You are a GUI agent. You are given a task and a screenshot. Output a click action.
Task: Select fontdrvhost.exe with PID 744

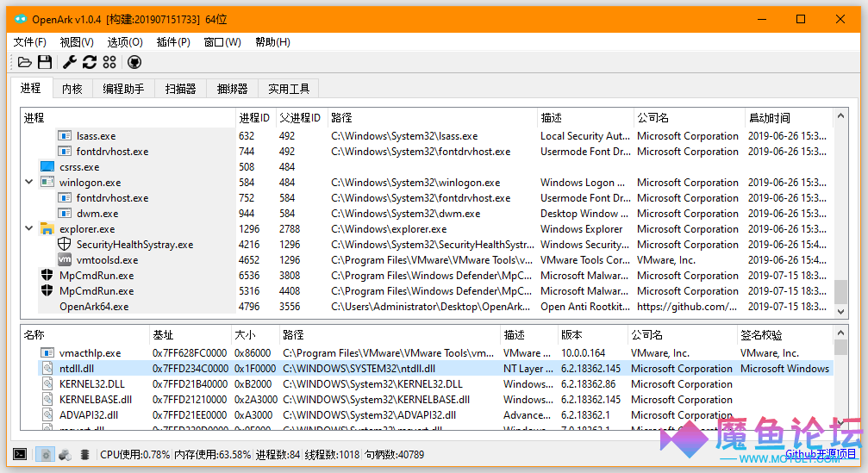[x=427, y=152]
